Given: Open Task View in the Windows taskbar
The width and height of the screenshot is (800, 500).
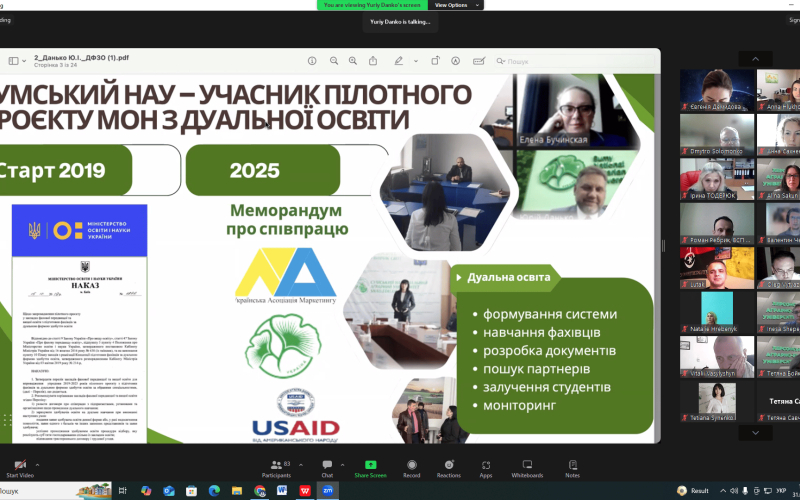Looking at the screenshot, I should [122, 491].
